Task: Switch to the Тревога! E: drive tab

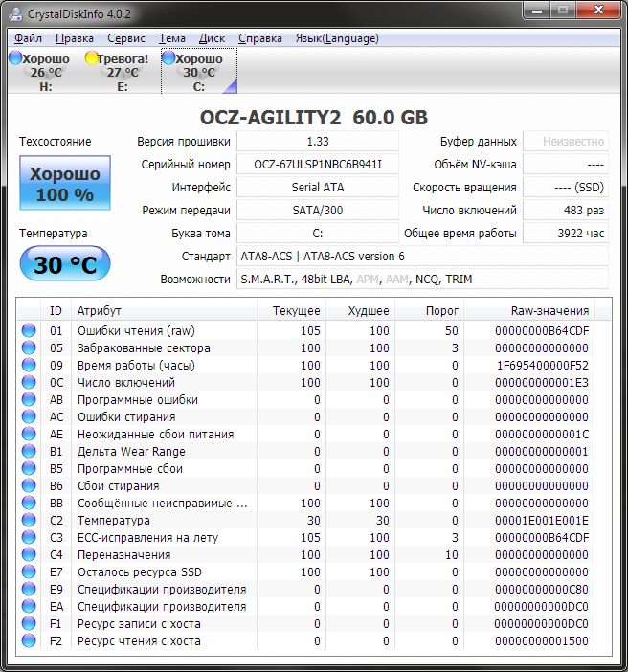Action: [x=122, y=72]
